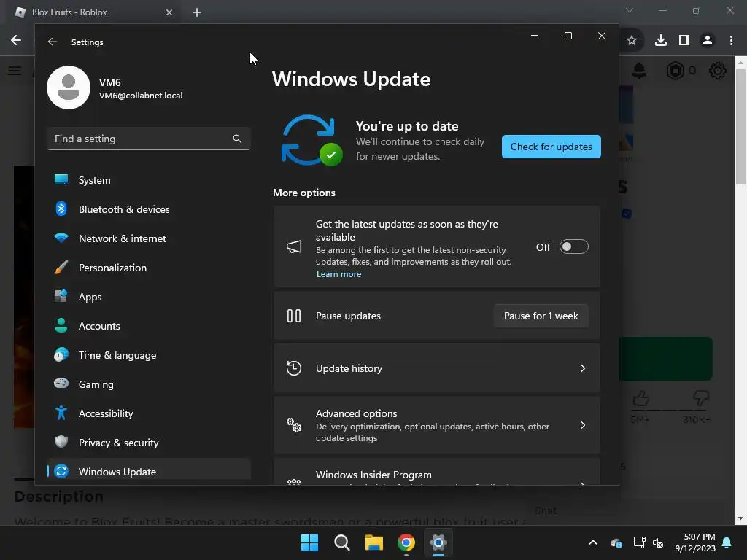Open the taskbar clock and date
Image resolution: width=747 pixels, height=560 pixels.
(x=695, y=542)
